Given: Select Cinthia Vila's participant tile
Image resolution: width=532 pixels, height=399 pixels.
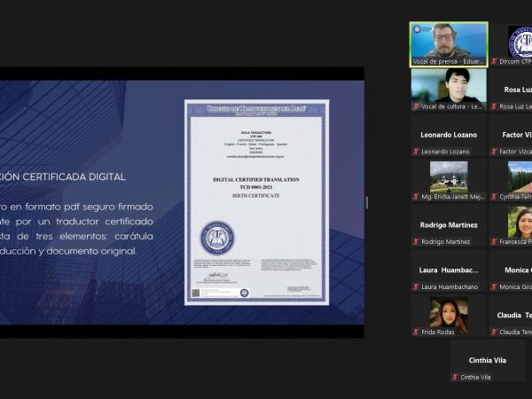Looking at the screenshot, I should point(488,360).
